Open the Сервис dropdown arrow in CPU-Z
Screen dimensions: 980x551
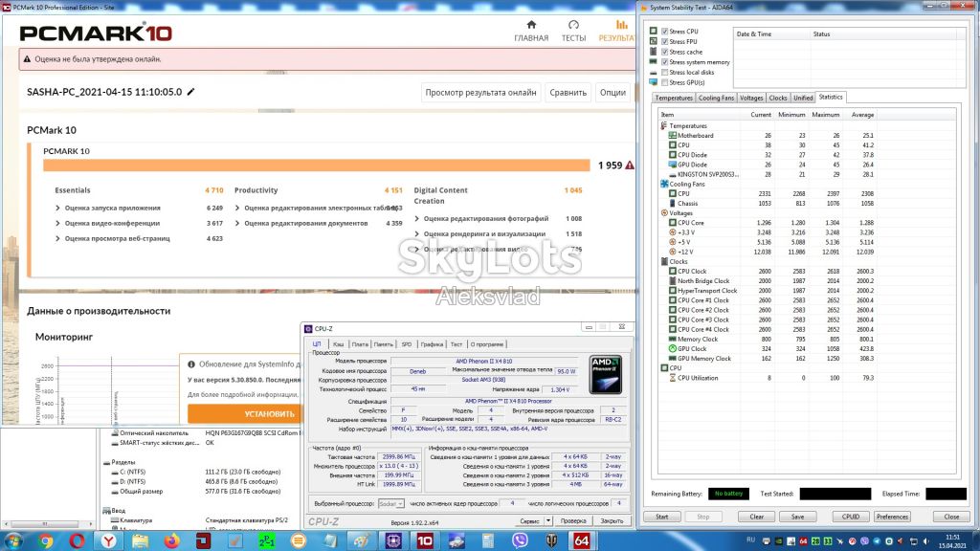(548, 520)
